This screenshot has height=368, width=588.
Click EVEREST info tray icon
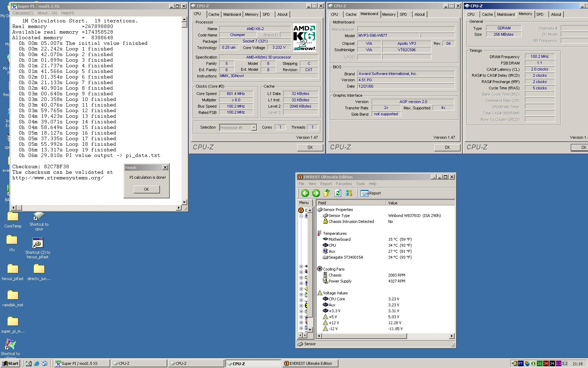(x=533, y=363)
